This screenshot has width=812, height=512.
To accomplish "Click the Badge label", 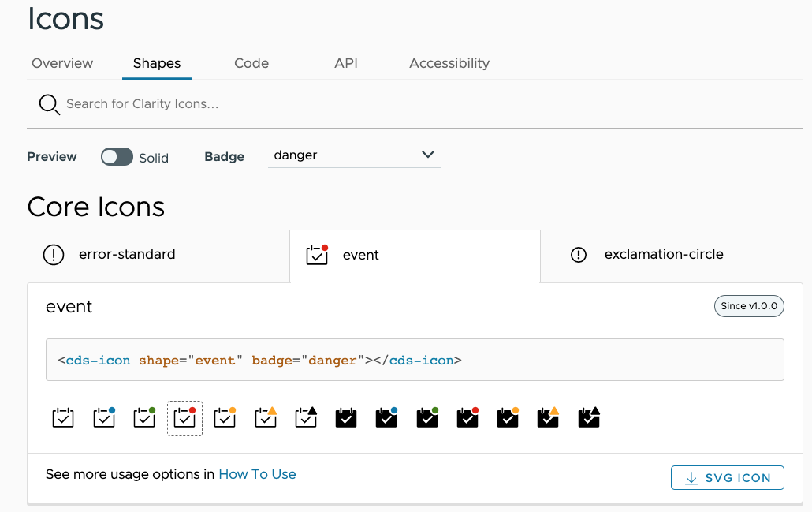I will (224, 156).
